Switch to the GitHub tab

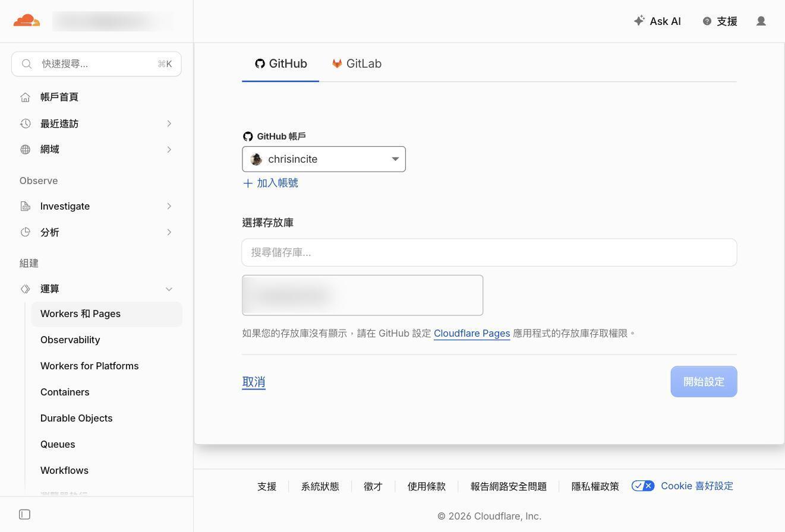(280, 64)
